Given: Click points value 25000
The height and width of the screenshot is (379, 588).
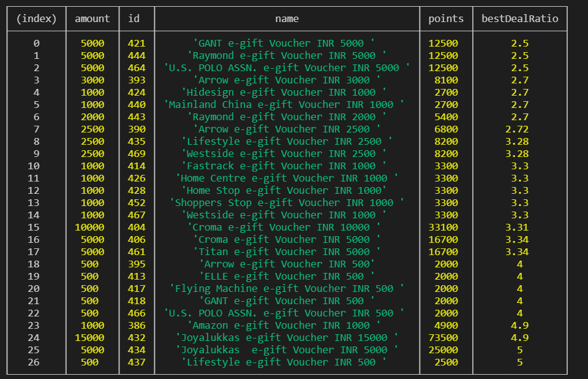Looking at the screenshot, I should pyautogui.click(x=443, y=350).
